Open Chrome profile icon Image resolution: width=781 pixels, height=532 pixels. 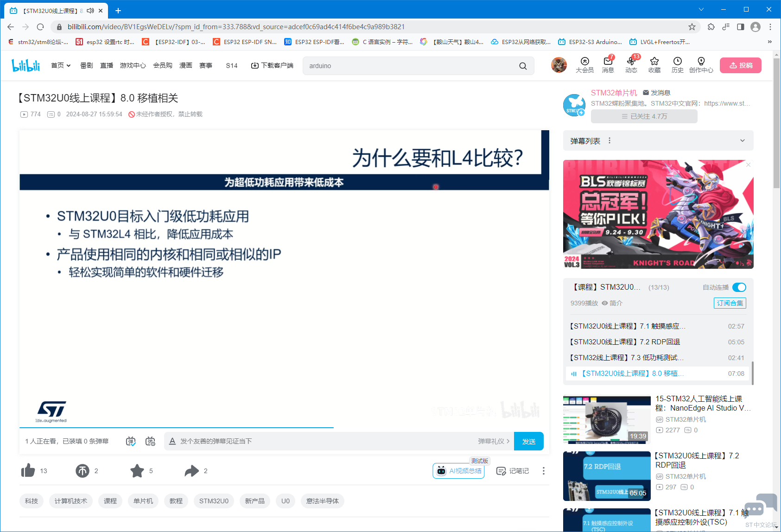[756, 27]
